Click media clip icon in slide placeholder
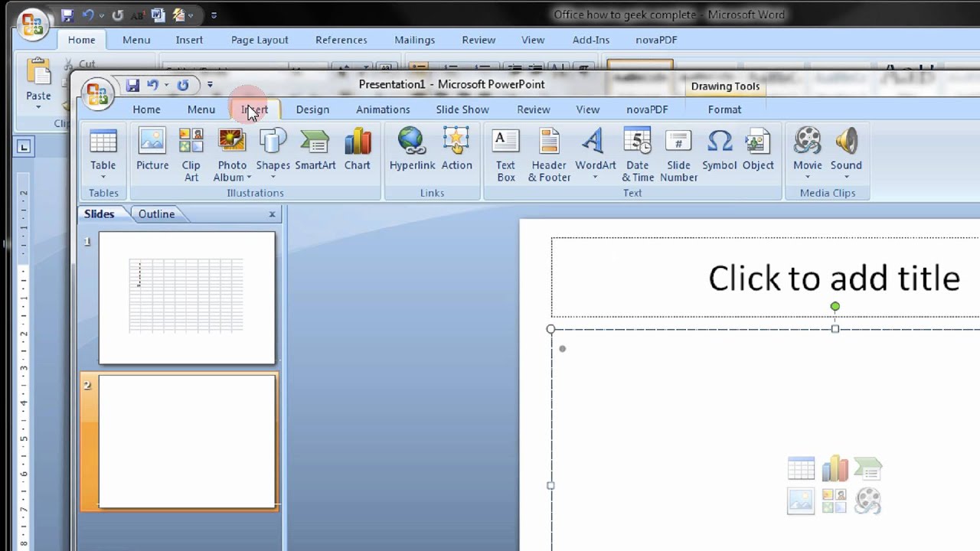The image size is (980, 551). tap(867, 501)
